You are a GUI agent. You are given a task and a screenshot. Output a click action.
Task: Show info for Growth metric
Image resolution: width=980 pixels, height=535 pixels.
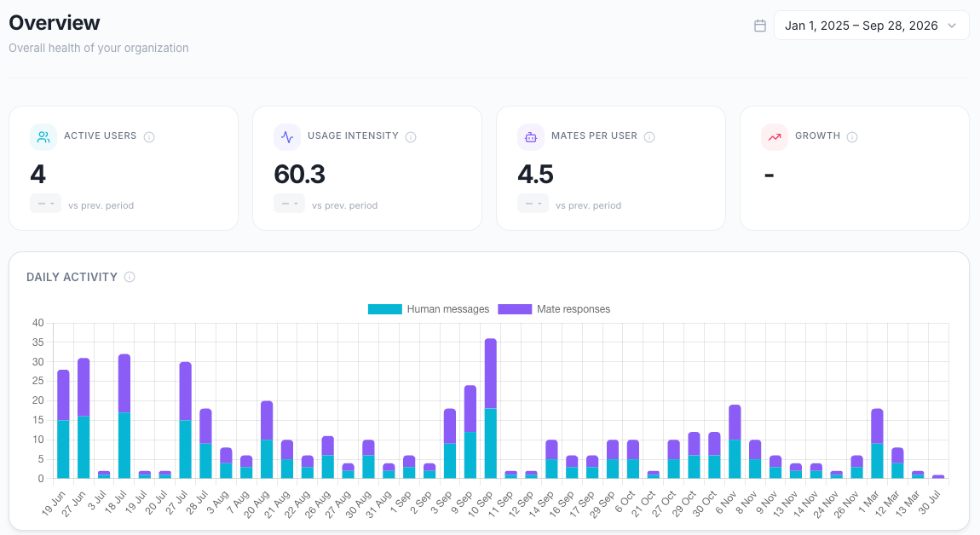point(852,137)
